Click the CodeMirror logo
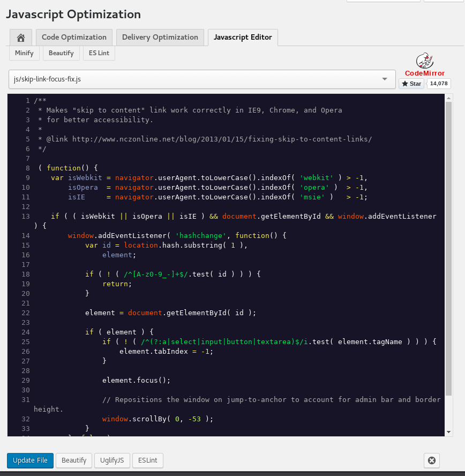This screenshot has height=476, width=465. click(424, 65)
